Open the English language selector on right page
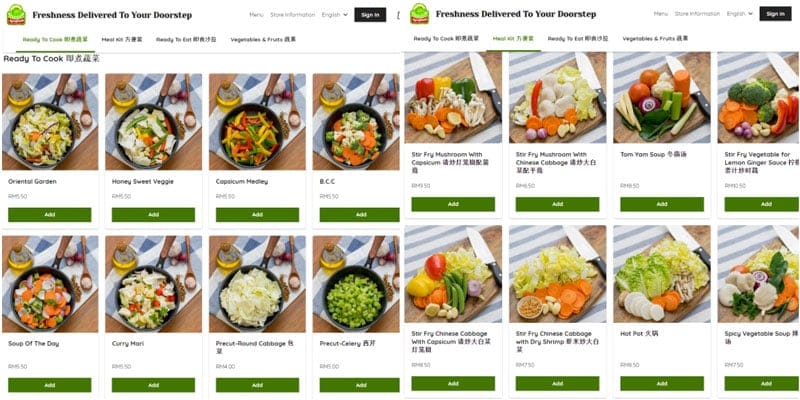800x400 pixels. pos(740,14)
